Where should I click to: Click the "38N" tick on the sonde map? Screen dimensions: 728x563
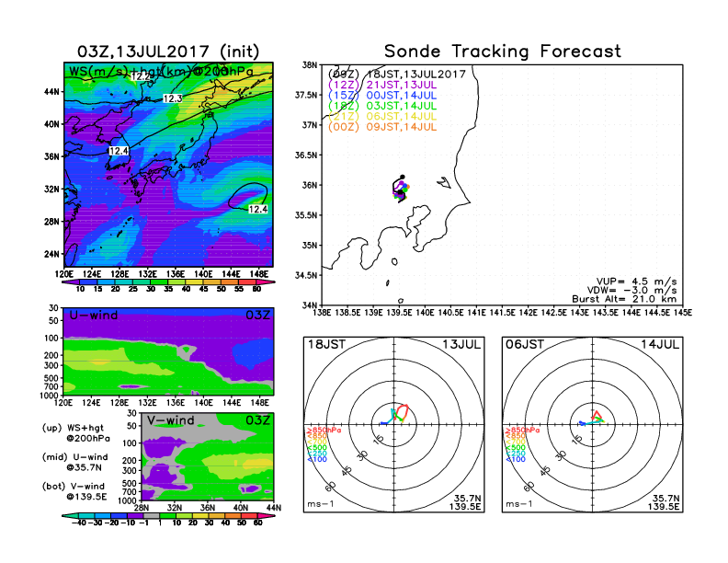coord(310,65)
